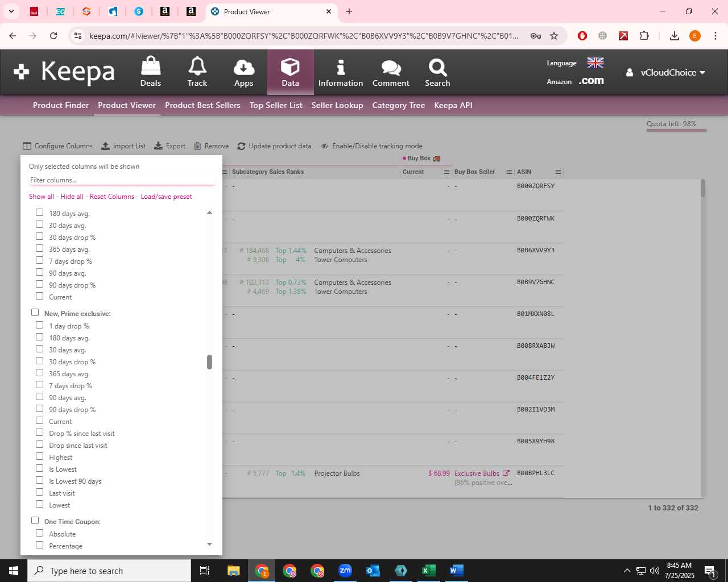
Task: Check the Is Lowest 90 days checkbox
Action: point(40,480)
